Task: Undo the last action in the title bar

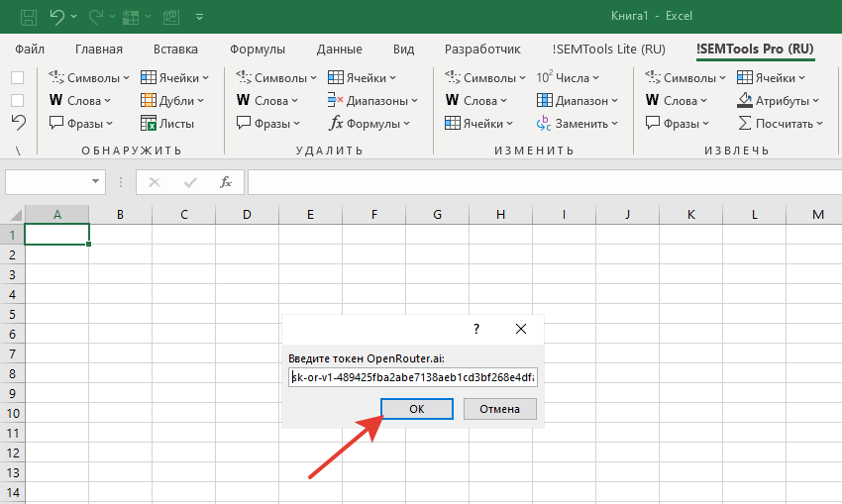Action: click(56, 17)
